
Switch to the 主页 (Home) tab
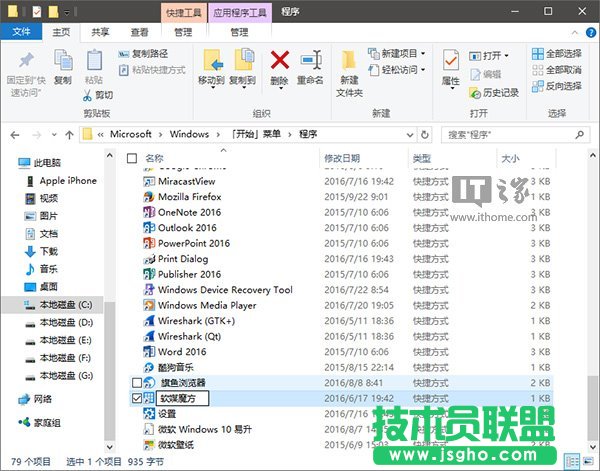61,32
